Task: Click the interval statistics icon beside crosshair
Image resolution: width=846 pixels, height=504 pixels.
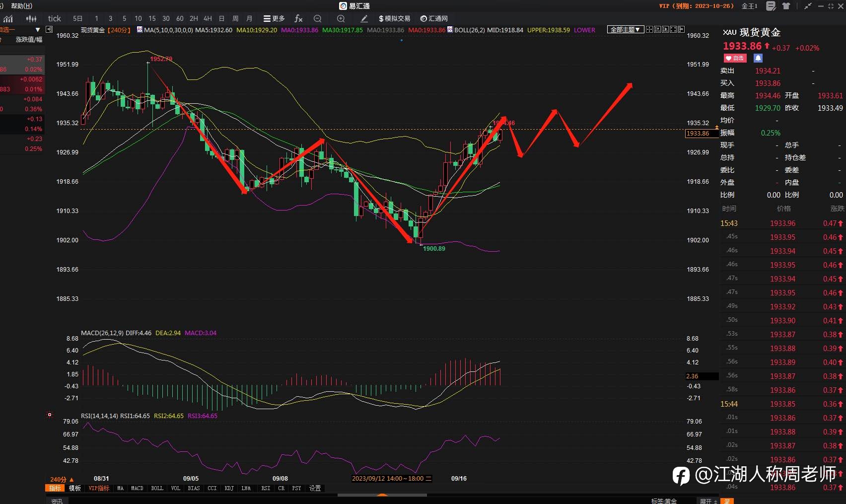Action: coord(657,29)
